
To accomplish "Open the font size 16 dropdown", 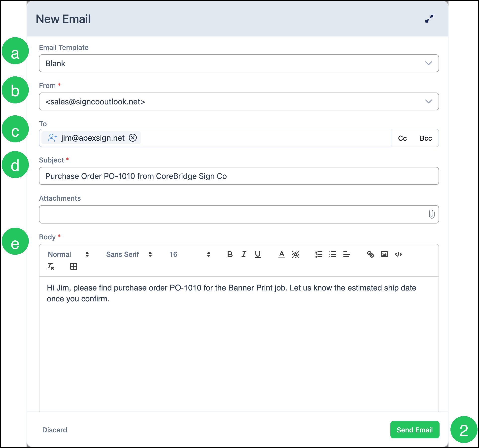I will pos(190,254).
